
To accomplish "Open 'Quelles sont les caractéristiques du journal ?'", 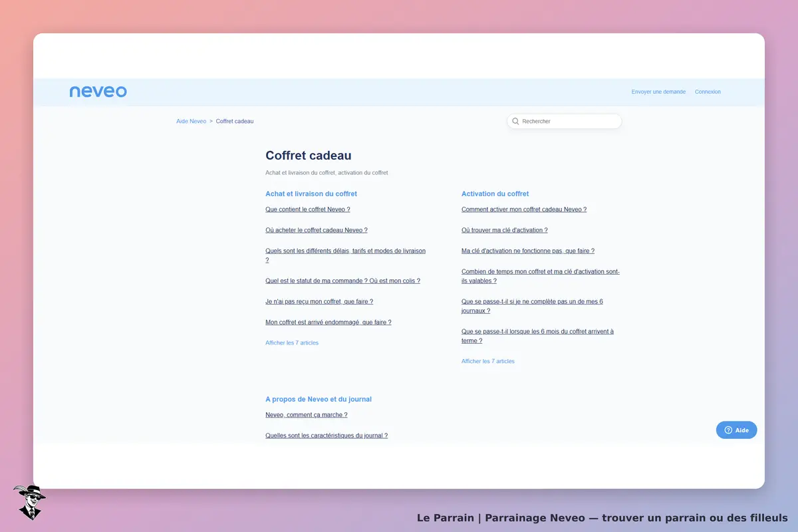I will [327, 436].
